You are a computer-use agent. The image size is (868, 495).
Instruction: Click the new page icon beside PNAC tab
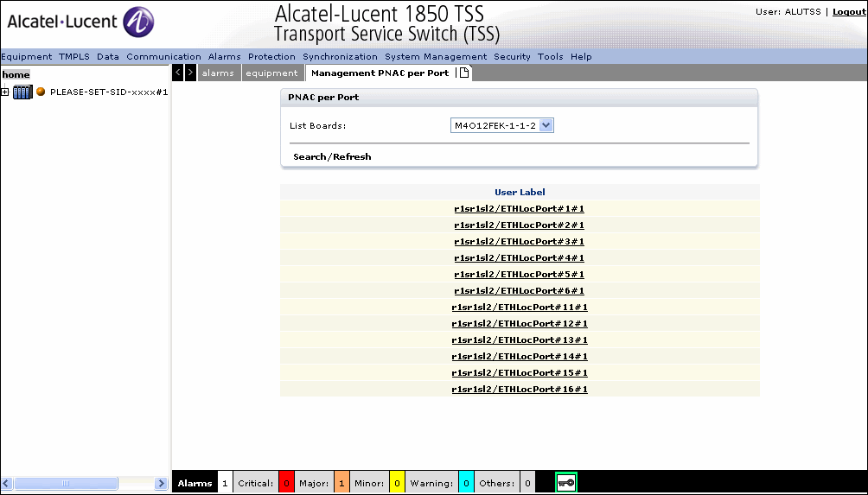(x=464, y=73)
